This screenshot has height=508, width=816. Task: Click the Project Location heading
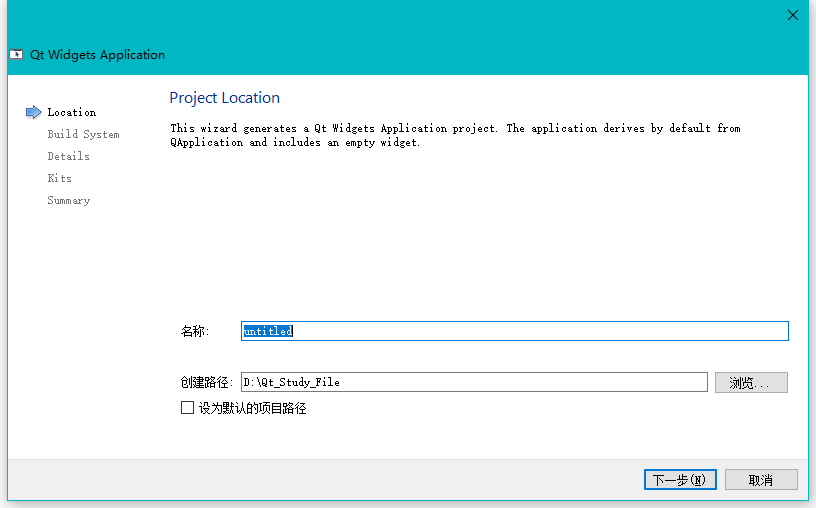pos(224,98)
